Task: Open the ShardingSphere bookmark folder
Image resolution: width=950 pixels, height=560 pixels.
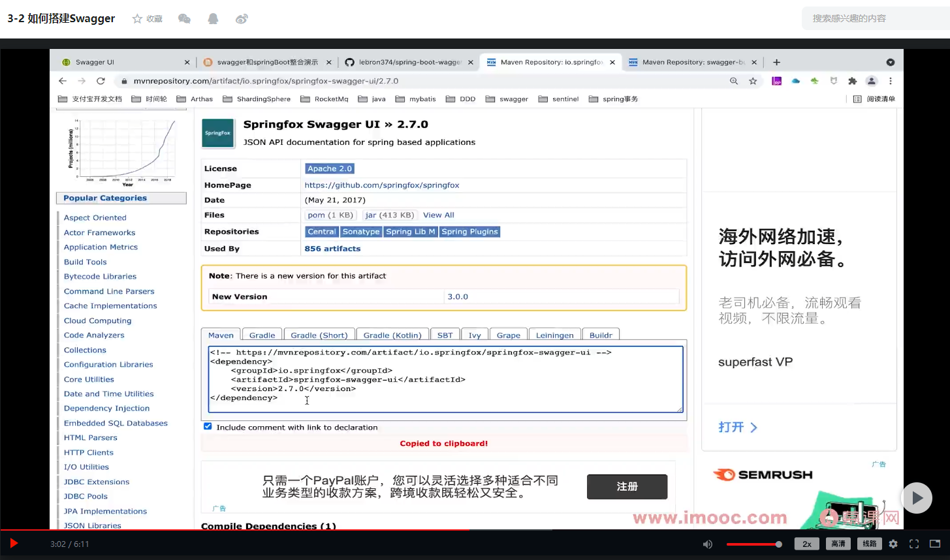Action: point(257,99)
